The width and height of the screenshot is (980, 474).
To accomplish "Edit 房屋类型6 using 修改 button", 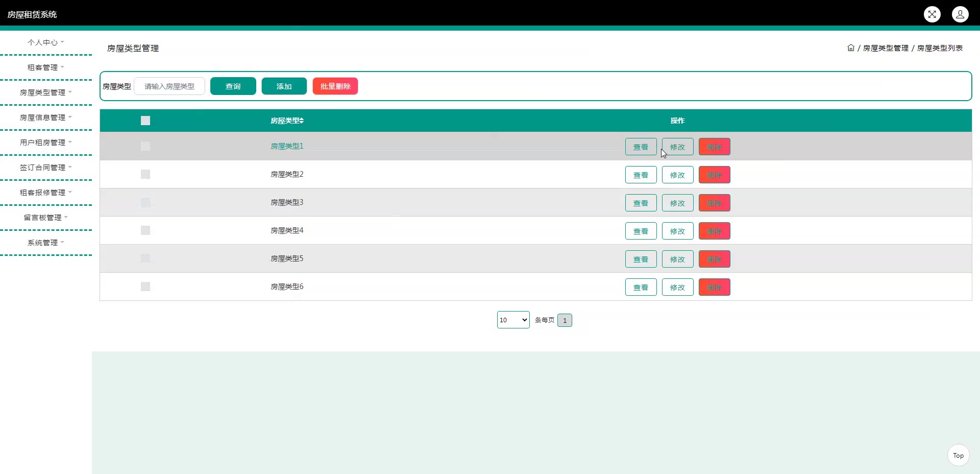I will point(678,287).
